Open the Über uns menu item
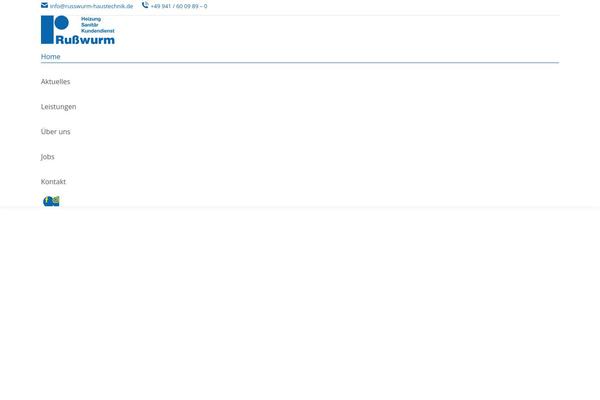This screenshot has width=600, height=400. (55, 132)
